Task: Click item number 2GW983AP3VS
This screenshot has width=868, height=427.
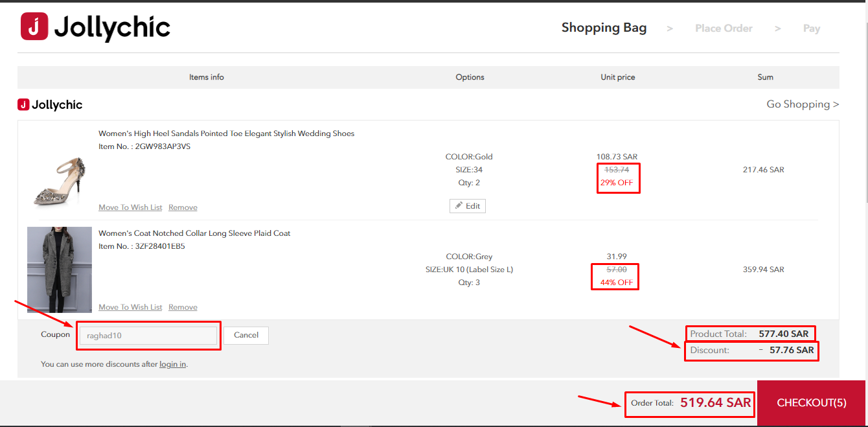Action: click(162, 146)
